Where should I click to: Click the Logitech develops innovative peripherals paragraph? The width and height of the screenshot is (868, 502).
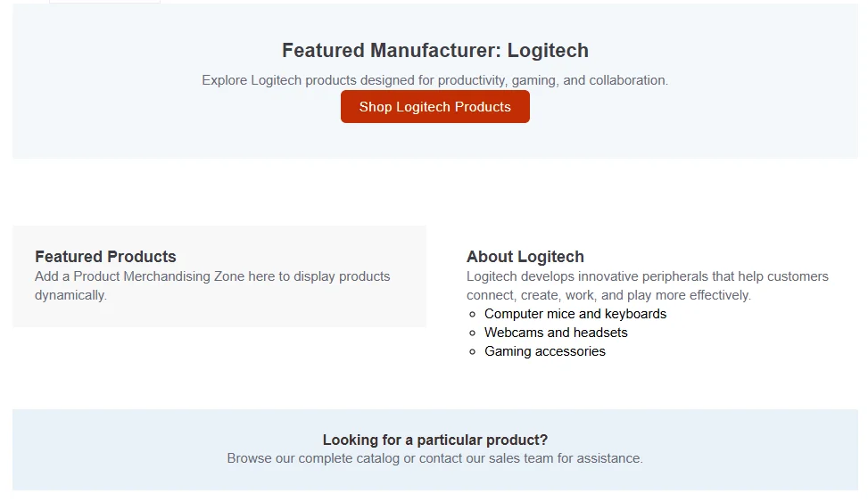(x=648, y=285)
